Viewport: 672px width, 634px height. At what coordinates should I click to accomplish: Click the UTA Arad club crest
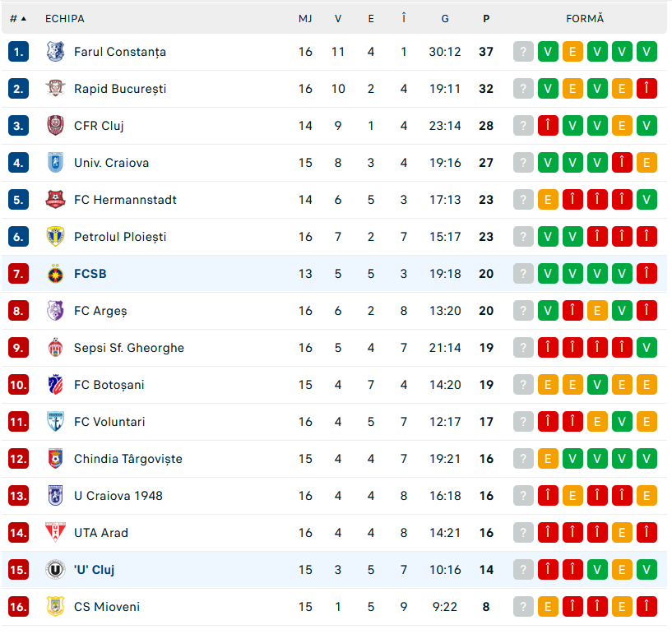(55, 533)
